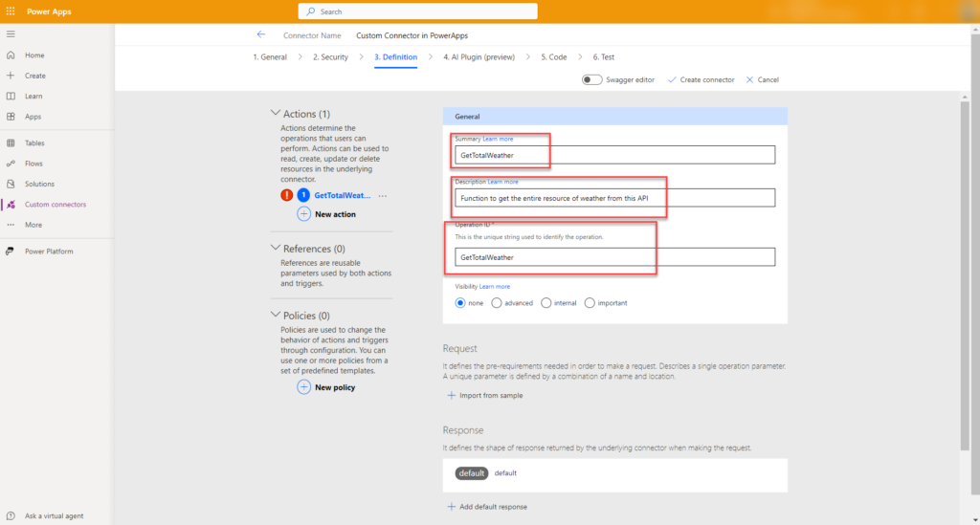Image resolution: width=980 pixels, height=525 pixels.
Task: Switch to the 2. Security tab
Action: (330, 57)
